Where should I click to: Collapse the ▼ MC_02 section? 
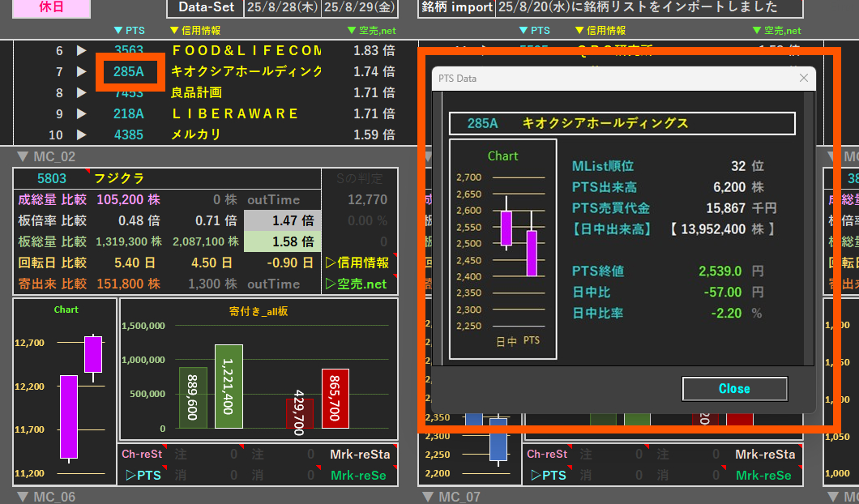pyautogui.click(x=46, y=156)
